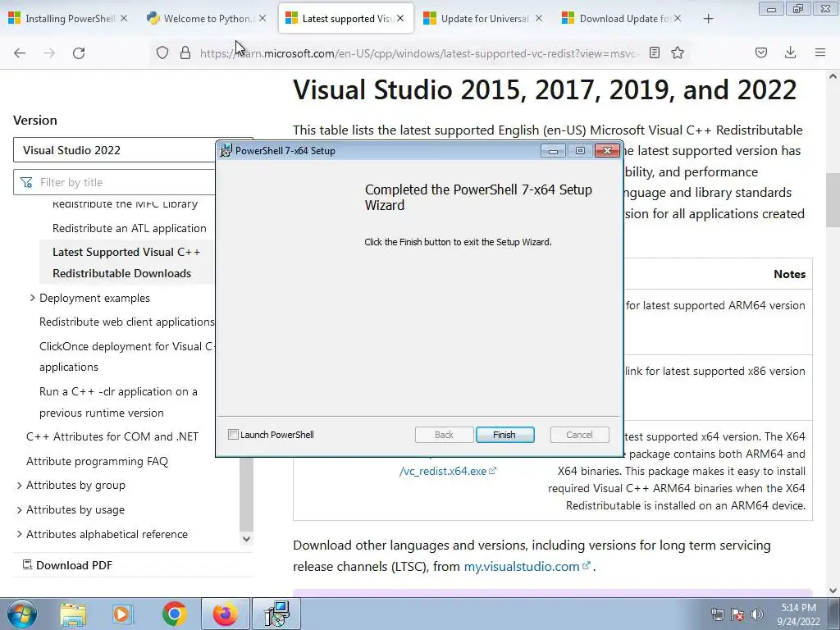Click the PowerShell Setup title bar icon
The image size is (840, 630).
(226, 151)
